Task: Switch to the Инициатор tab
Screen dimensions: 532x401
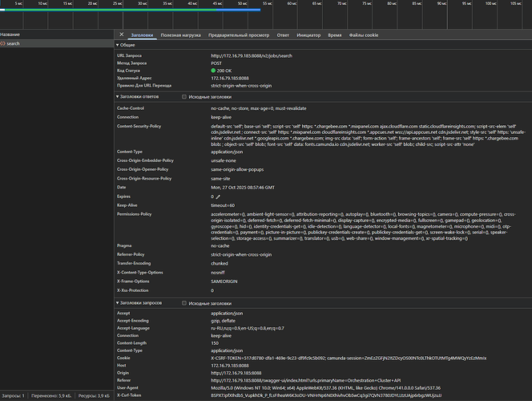Action: (x=308, y=35)
